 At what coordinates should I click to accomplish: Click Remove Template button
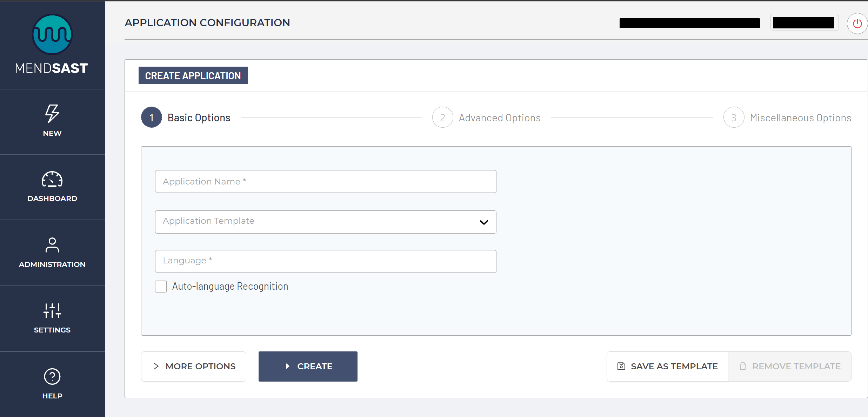[x=789, y=366]
